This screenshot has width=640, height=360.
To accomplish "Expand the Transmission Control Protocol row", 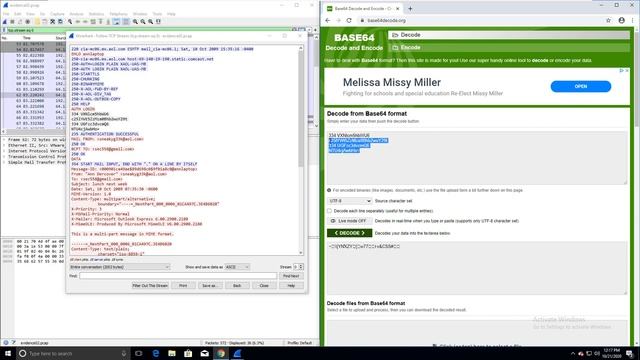I will pyautogui.click(x=4, y=157).
